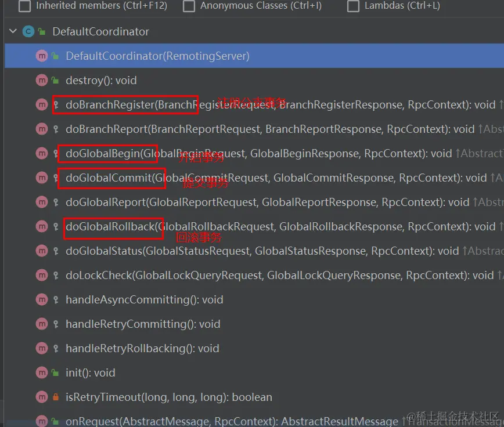
Task: Tick the Anonymous Classes checkbox
Action: tap(189, 5)
